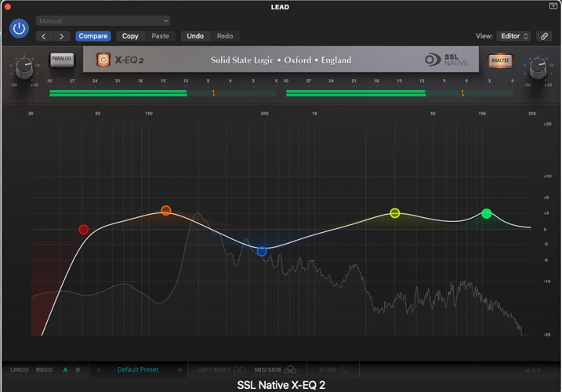Toggle the PARALLEL button
The width and height of the screenshot is (562, 392).
pyautogui.click(x=62, y=60)
